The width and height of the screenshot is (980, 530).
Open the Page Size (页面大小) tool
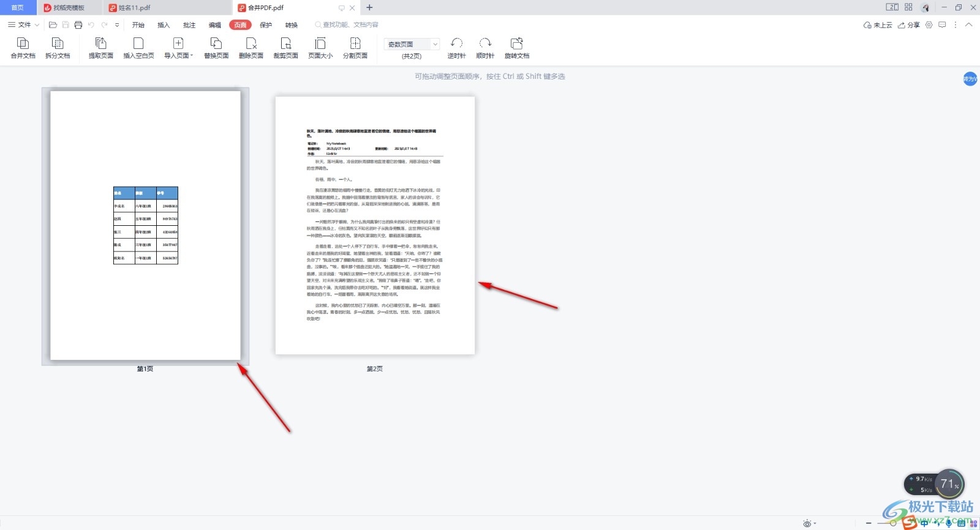click(x=320, y=48)
